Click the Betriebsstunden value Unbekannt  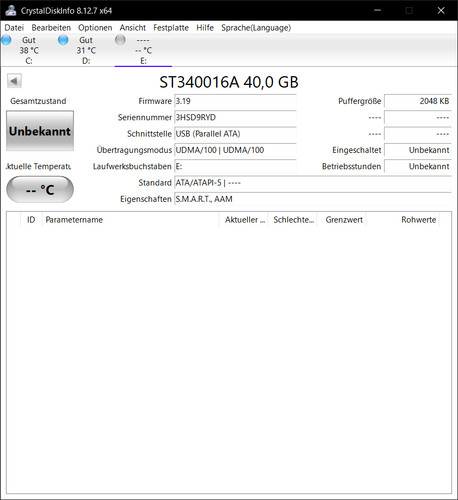coord(418,166)
